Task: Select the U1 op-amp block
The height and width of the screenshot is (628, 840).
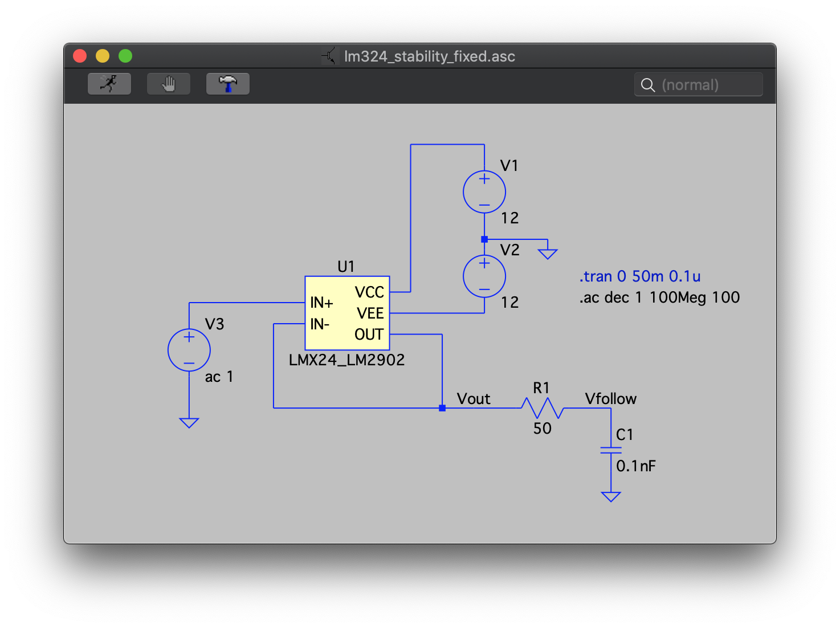Action: click(x=347, y=313)
